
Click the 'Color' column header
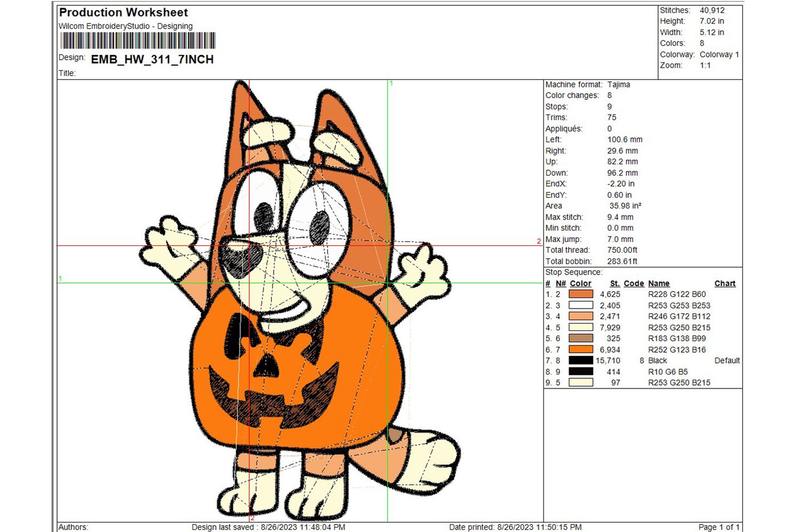point(580,284)
